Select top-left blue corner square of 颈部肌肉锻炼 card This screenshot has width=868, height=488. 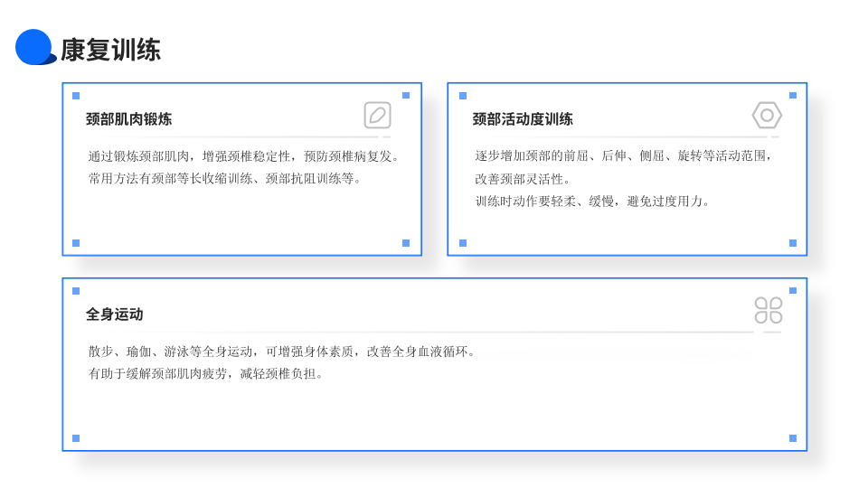76,95
